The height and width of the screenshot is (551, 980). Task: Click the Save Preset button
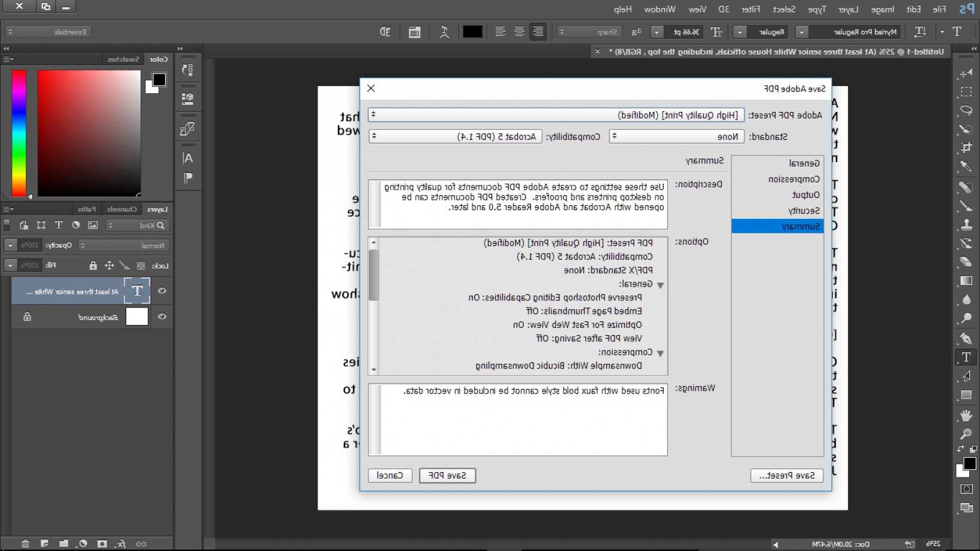click(x=787, y=475)
